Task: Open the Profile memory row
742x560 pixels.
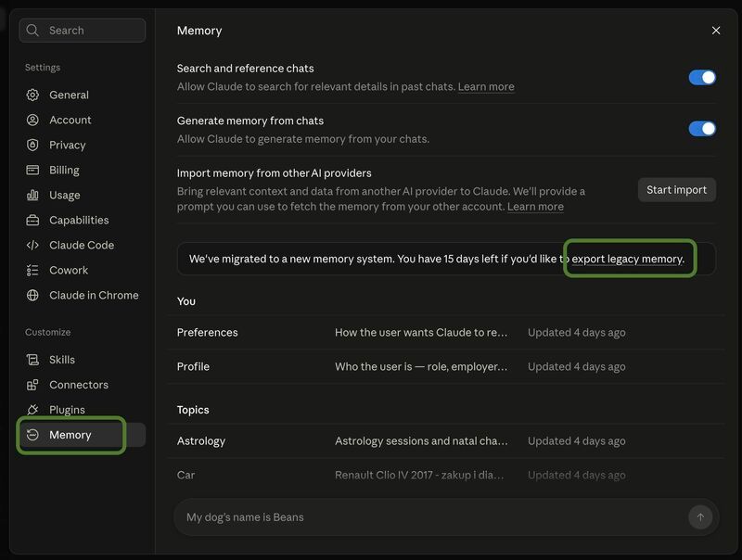Action: [446, 366]
